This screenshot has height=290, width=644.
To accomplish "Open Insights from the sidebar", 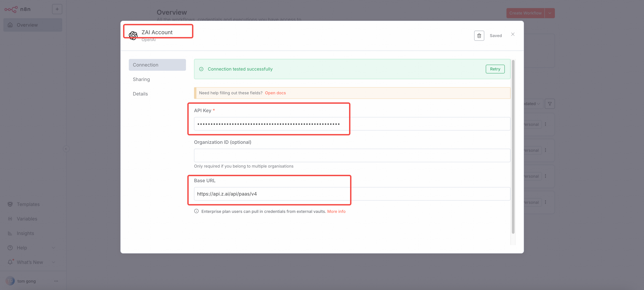I will tap(25, 233).
